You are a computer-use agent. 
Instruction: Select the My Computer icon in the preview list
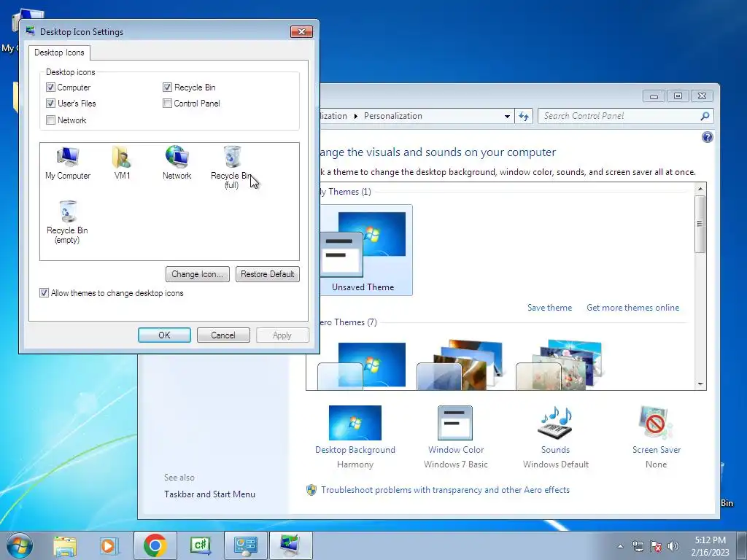click(68, 163)
